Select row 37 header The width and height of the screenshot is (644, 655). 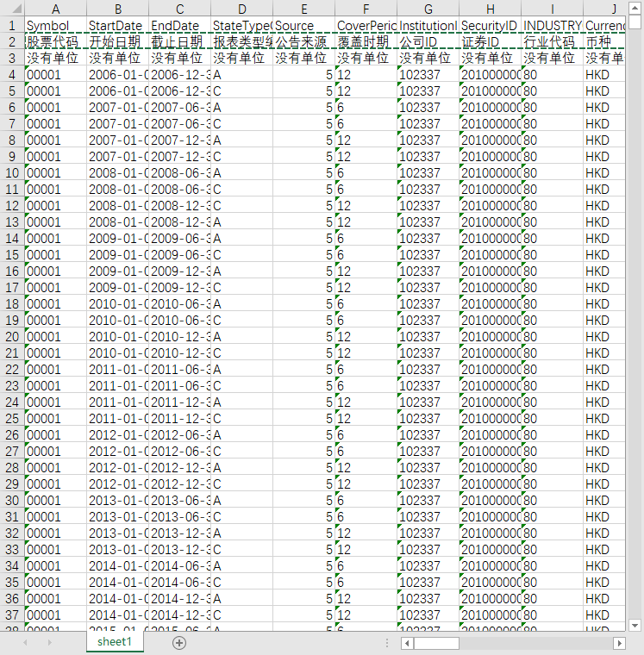coord(12,614)
